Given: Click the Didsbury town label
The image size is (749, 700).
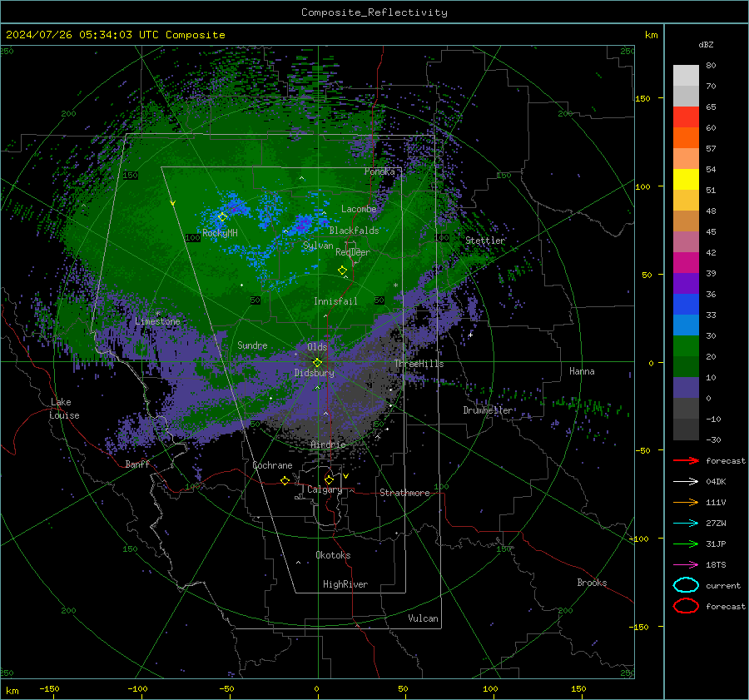Looking at the screenshot, I should (314, 373).
